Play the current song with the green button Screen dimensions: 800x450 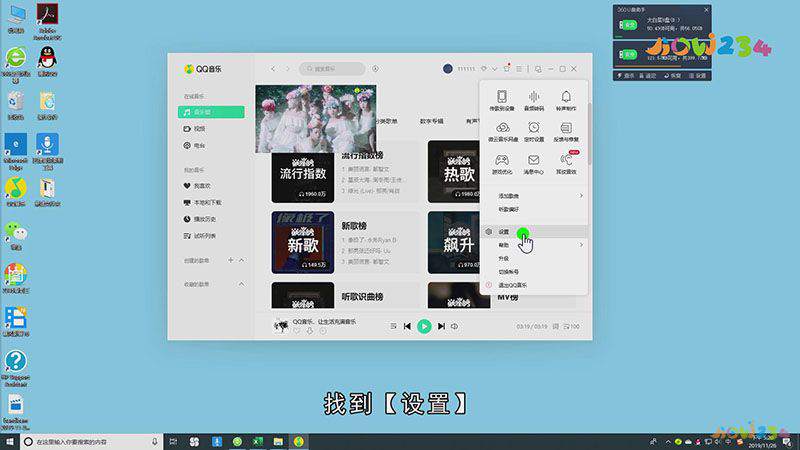click(424, 326)
